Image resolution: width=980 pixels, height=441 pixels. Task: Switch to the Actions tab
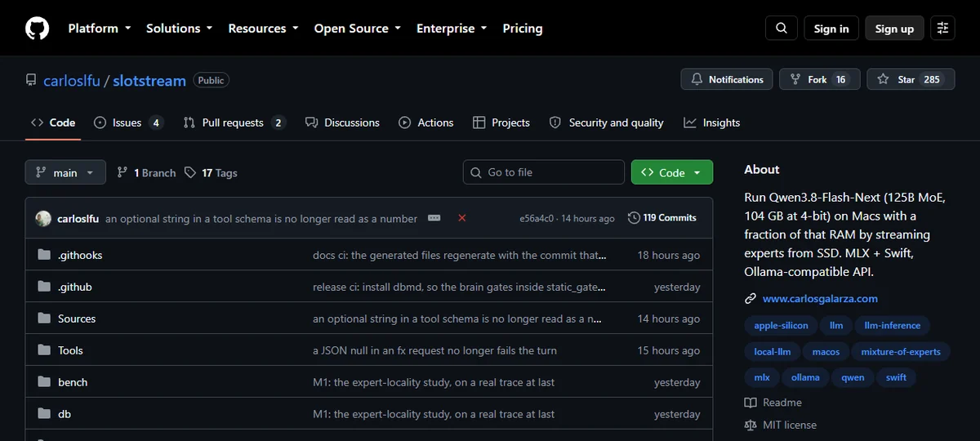[426, 122]
